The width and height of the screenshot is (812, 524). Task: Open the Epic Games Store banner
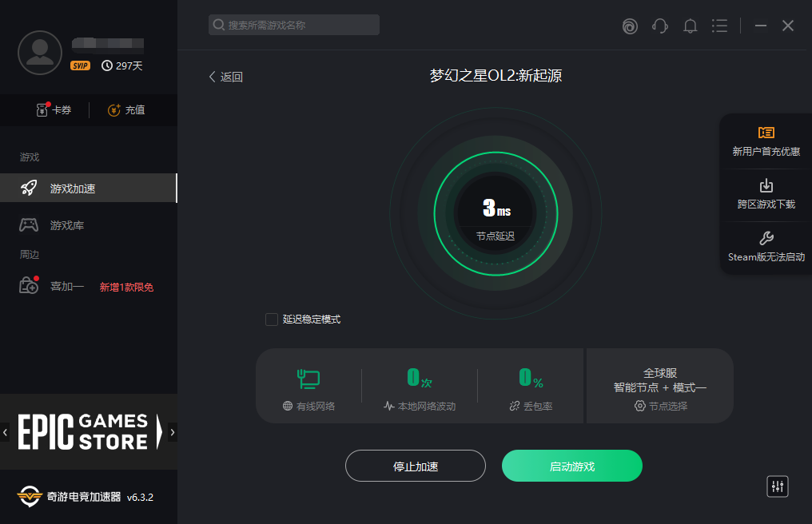coord(89,431)
